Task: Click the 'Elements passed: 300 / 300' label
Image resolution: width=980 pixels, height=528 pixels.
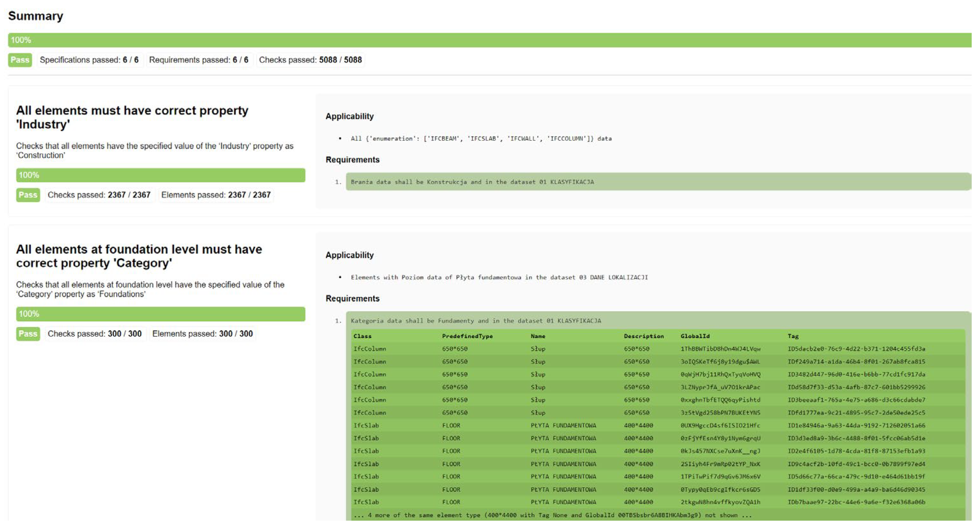Action: [x=203, y=333]
